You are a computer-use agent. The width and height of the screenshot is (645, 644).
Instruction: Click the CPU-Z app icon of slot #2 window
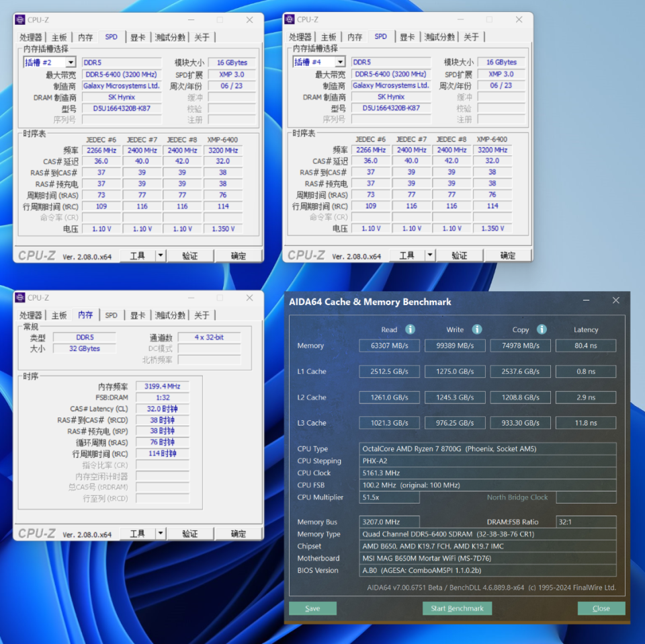[x=20, y=19]
